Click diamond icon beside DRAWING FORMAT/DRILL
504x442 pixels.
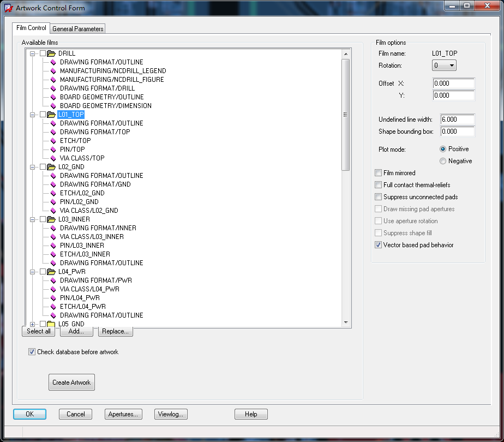pyautogui.click(x=53, y=88)
